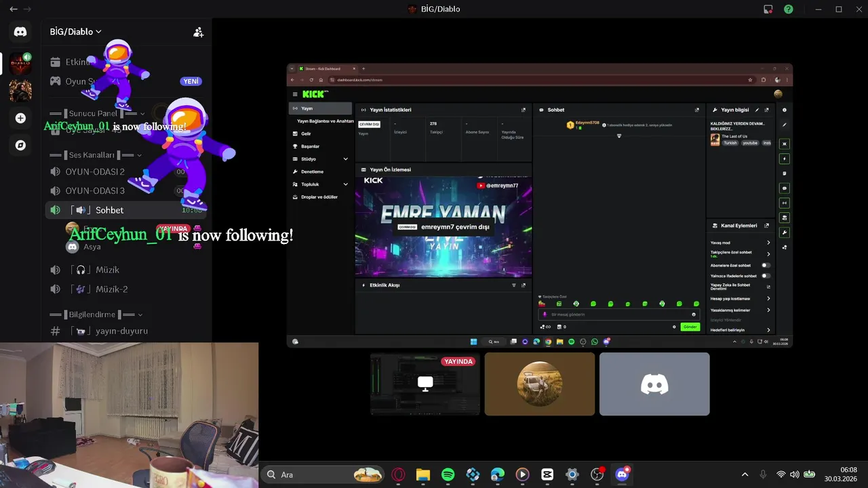Open Kick hamburger menu icon
Image resolution: width=868 pixels, height=488 pixels.
pyautogui.click(x=295, y=94)
